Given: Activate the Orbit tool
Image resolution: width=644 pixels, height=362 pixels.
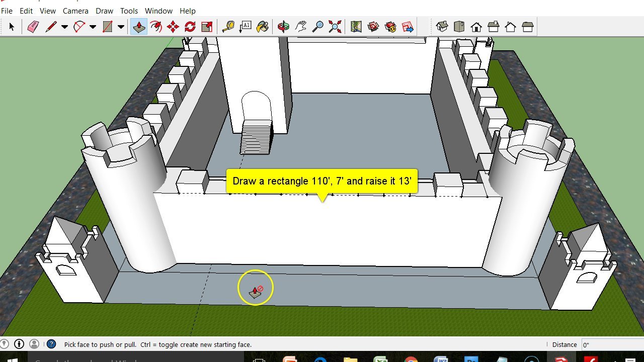Looking at the screenshot, I should 283,26.
